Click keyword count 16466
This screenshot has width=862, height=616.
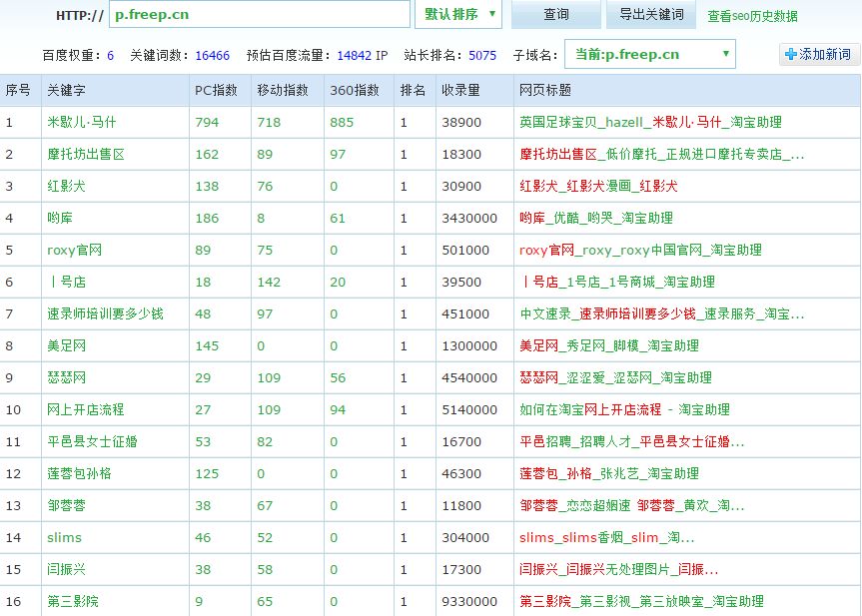coord(212,56)
